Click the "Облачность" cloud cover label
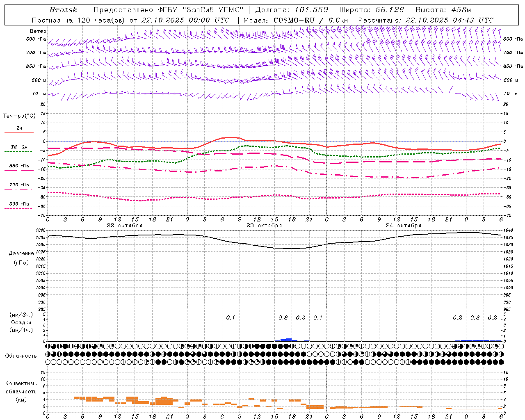The height and width of the screenshot is (420, 525). [21, 356]
